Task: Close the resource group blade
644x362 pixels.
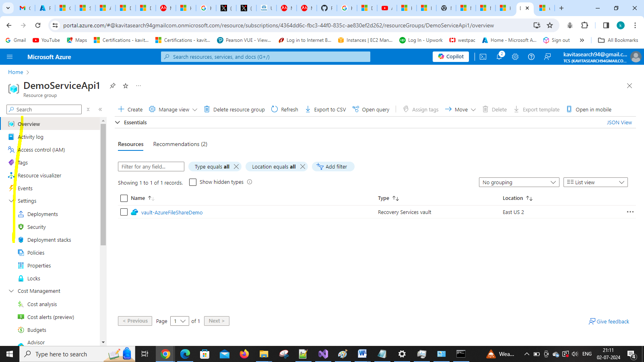Action: (x=630, y=86)
